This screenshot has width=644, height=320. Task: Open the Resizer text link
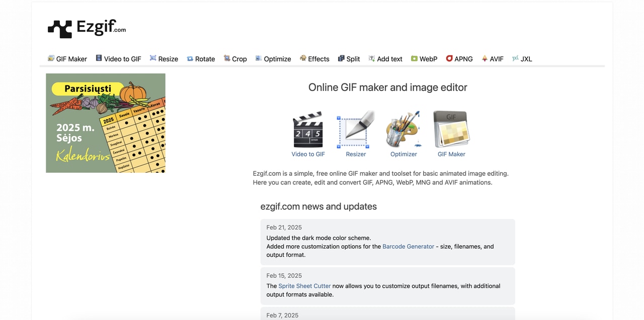click(356, 154)
